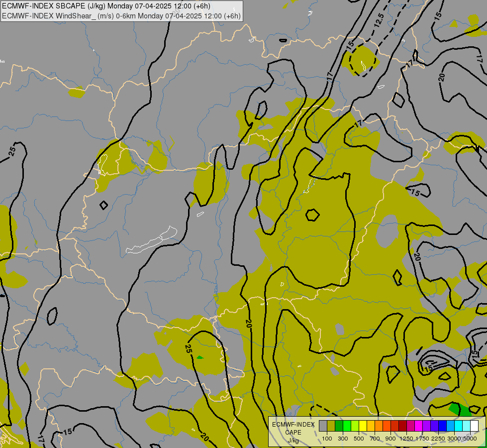Click the legend's 300 value label
487x448 pixels.
pos(343,439)
